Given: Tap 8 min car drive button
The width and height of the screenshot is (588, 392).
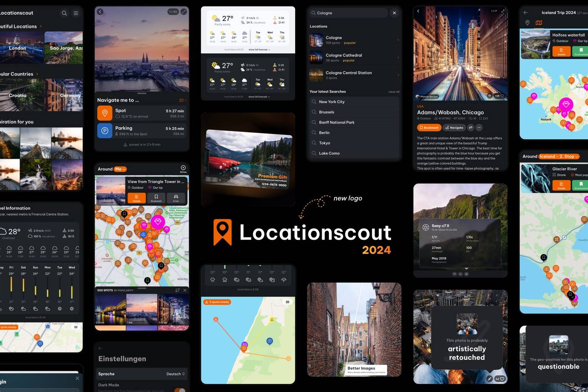Looking at the screenshot, I should click(176, 198).
